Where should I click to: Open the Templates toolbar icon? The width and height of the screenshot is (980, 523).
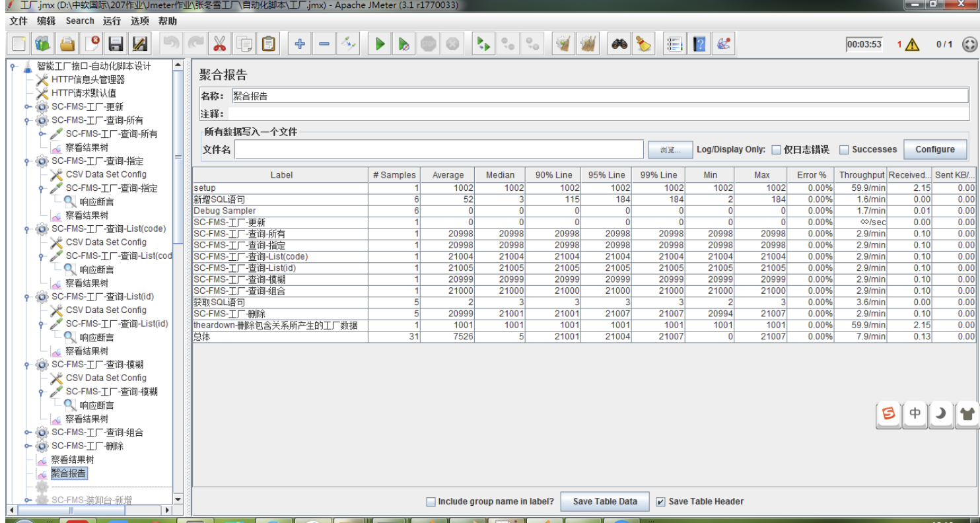43,44
